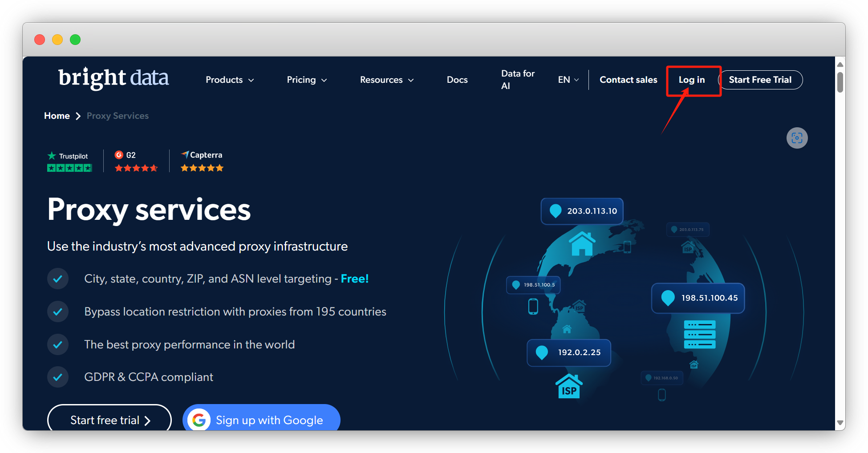The image size is (868, 453).
Task: Expand the EN language selector
Action: (x=568, y=80)
